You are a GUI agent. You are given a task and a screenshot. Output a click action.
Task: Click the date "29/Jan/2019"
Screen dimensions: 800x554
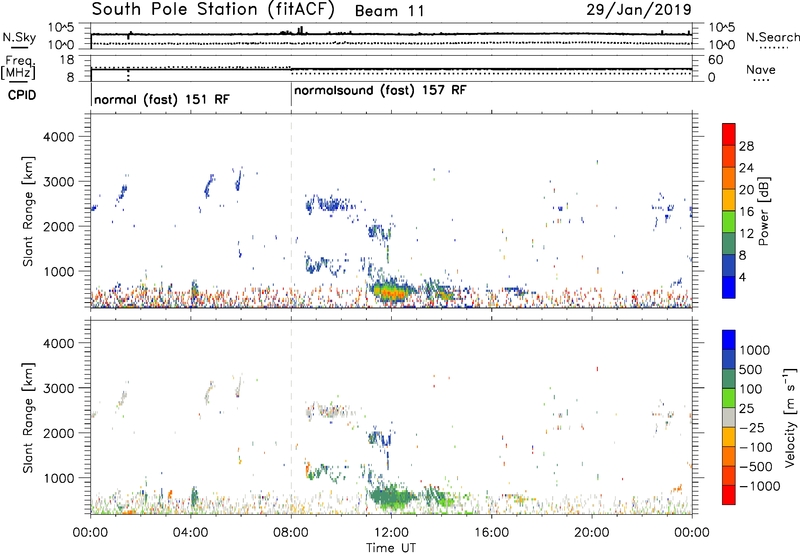(639, 10)
